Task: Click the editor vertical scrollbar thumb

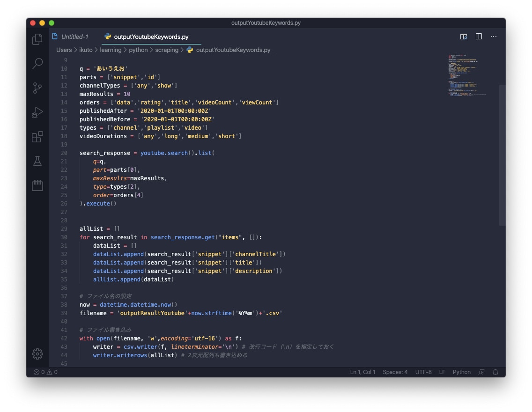Action: pos(502,154)
